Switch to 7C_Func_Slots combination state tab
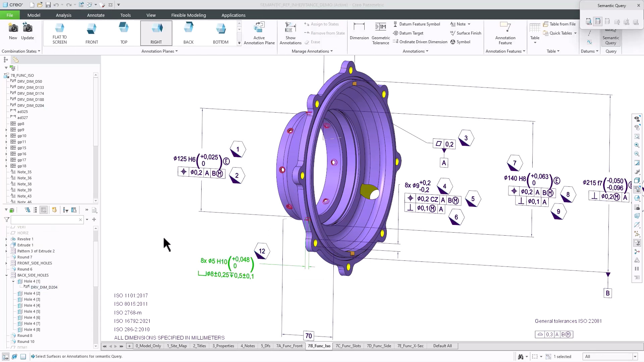Screen dimensions: 644x362 coord(348,346)
